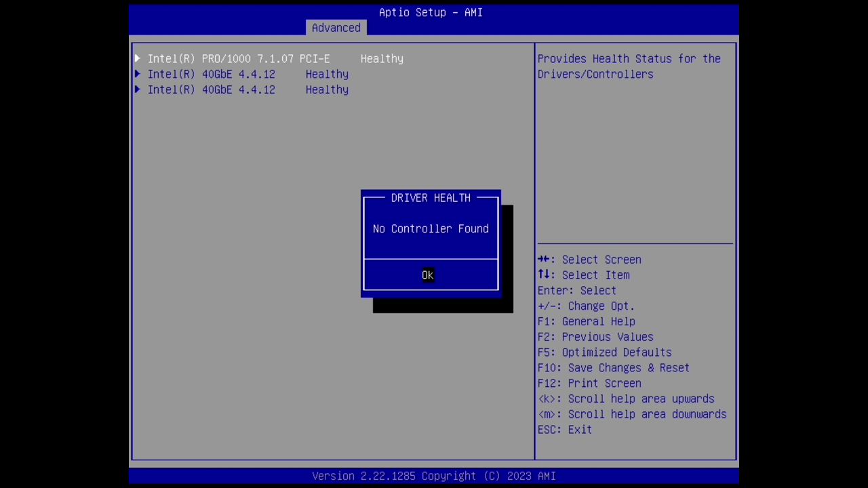Viewport: 868px width, 488px height.
Task: Click the 'Drivers/Controllers' help text line
Action: (595, 75)
